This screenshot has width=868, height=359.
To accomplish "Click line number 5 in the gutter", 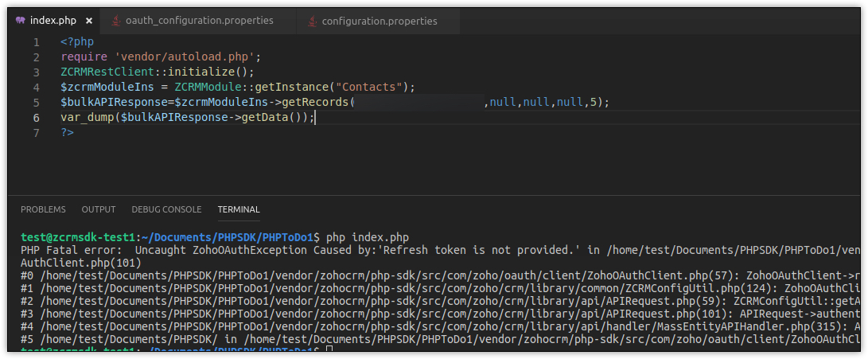I will [x=36, y=103].
